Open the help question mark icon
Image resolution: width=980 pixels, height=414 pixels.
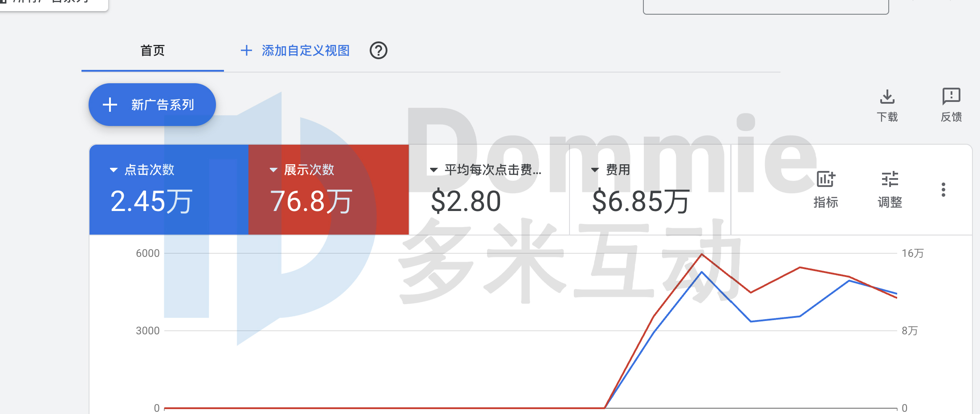pos(378,50)
